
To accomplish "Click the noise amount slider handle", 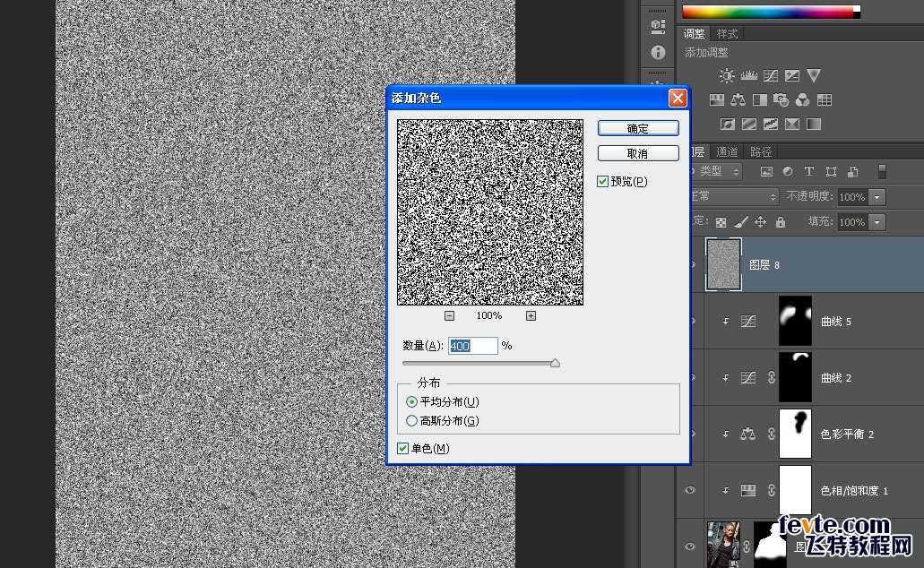I will pyautogui.click(x=555, y=363).
